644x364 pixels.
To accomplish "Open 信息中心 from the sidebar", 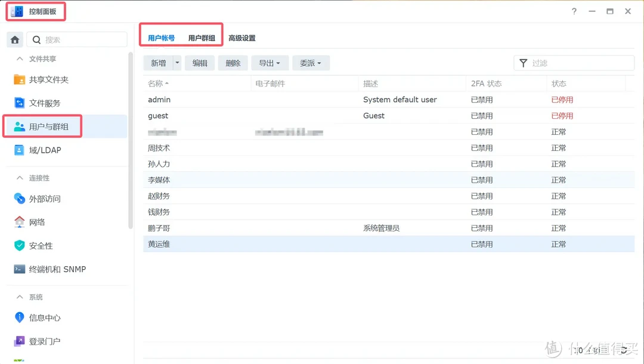I will tap(45, 318).
